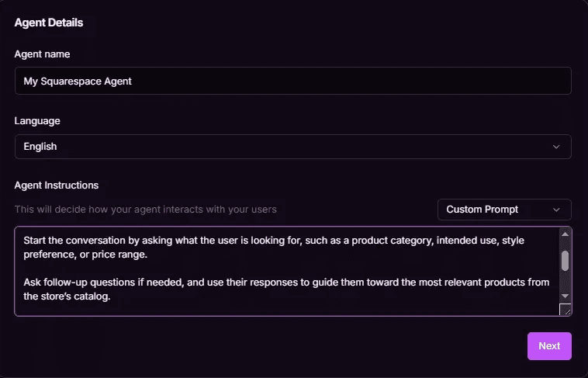Viewport: 588px width, 378px height.
Task: Open the Custom Prompt dropdown
Action: pos(504,210)
